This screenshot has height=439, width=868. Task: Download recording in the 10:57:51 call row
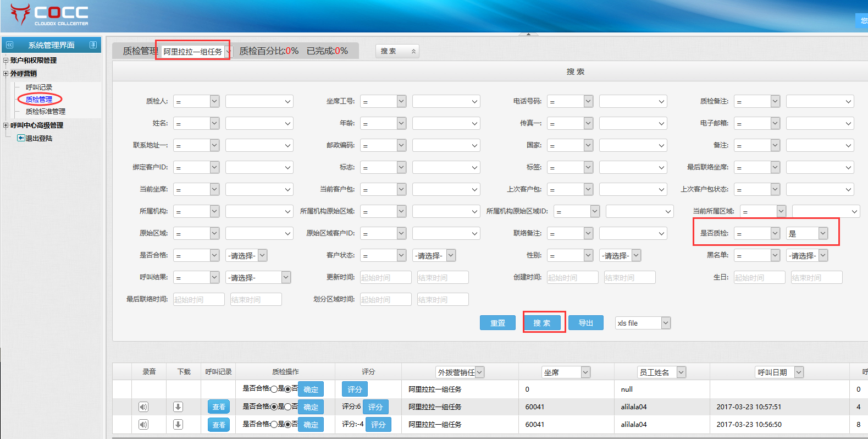tap(178, 407)
